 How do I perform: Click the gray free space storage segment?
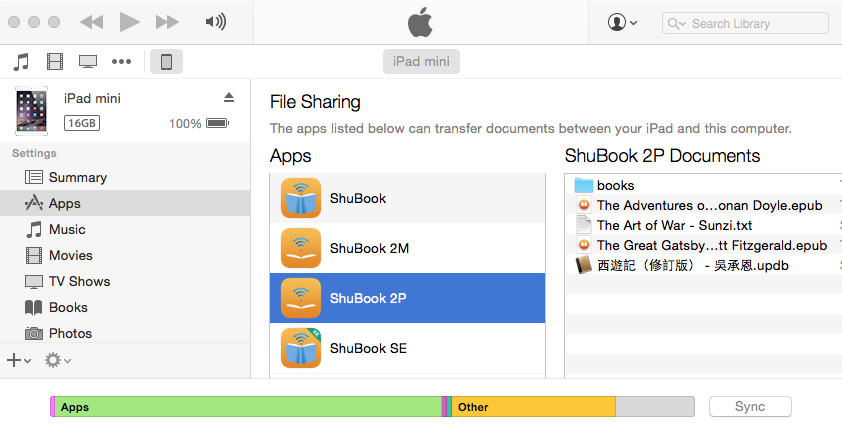click(655, 407)
